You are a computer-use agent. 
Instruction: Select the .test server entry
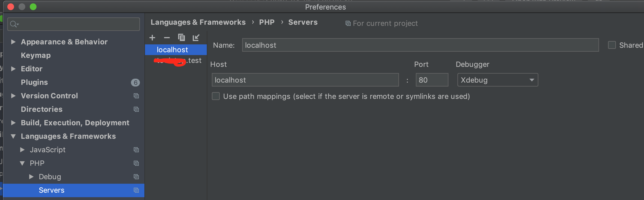point(176,61)
